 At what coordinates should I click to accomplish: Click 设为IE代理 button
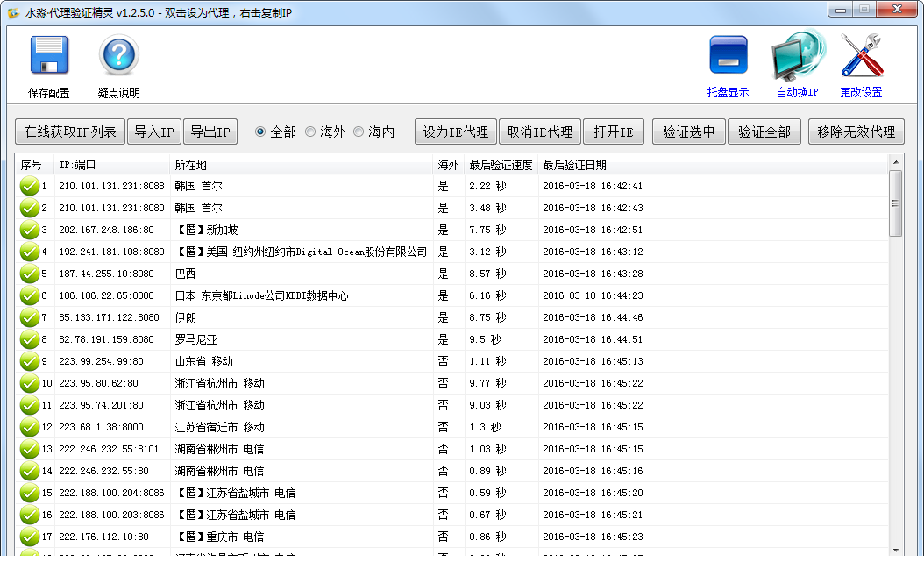click(456, 132)
